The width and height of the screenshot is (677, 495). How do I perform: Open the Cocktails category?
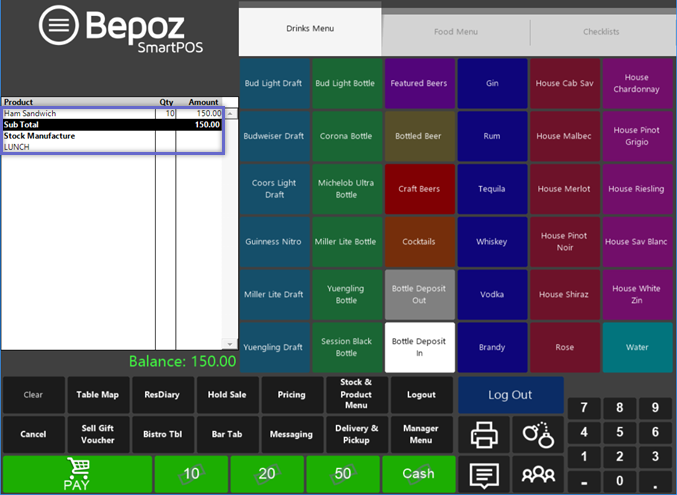tap(419, 242)
